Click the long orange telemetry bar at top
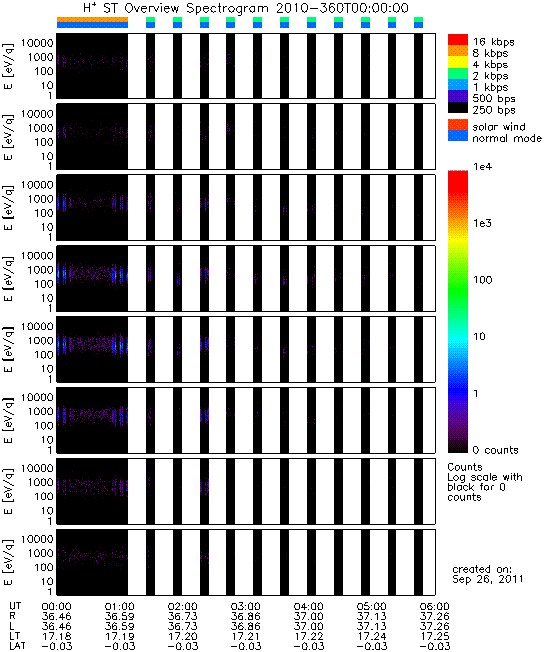The height and width of the screenshot is (652, 544). (92, 20)
